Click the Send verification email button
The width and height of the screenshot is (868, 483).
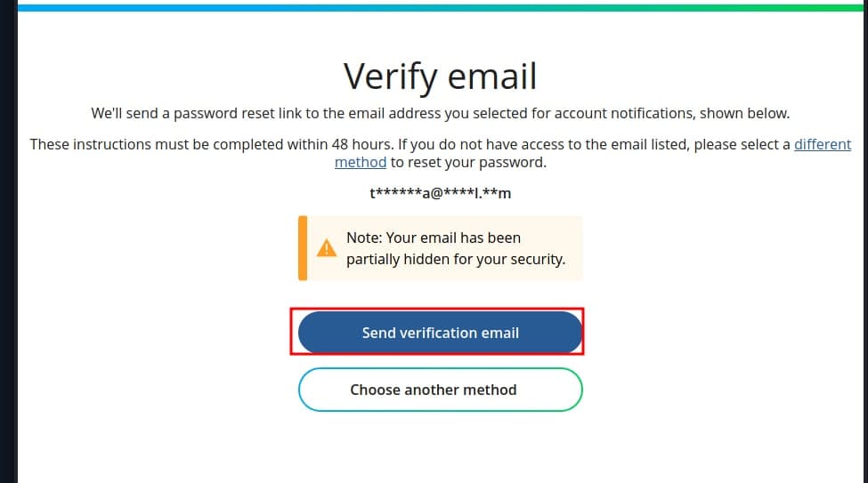click(440, 333)
